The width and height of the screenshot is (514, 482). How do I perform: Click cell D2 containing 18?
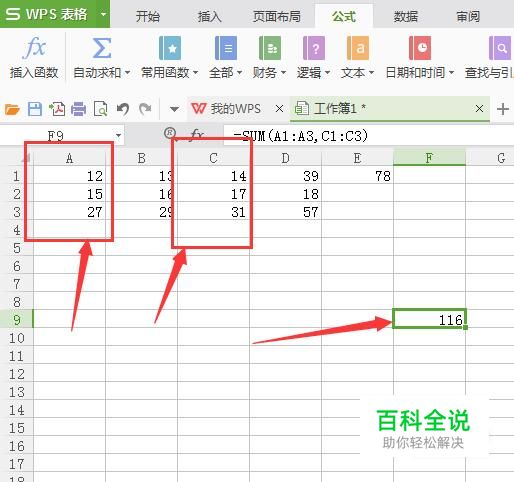point(285,194)
